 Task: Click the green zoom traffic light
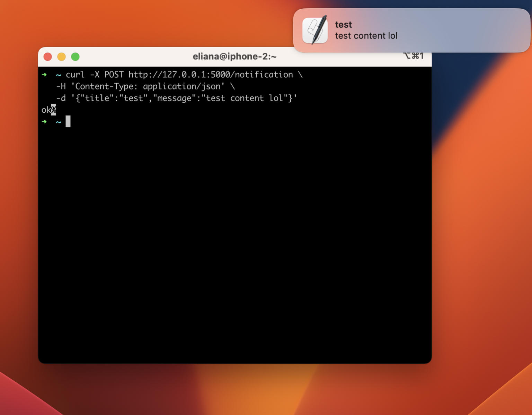click(75, 56)
